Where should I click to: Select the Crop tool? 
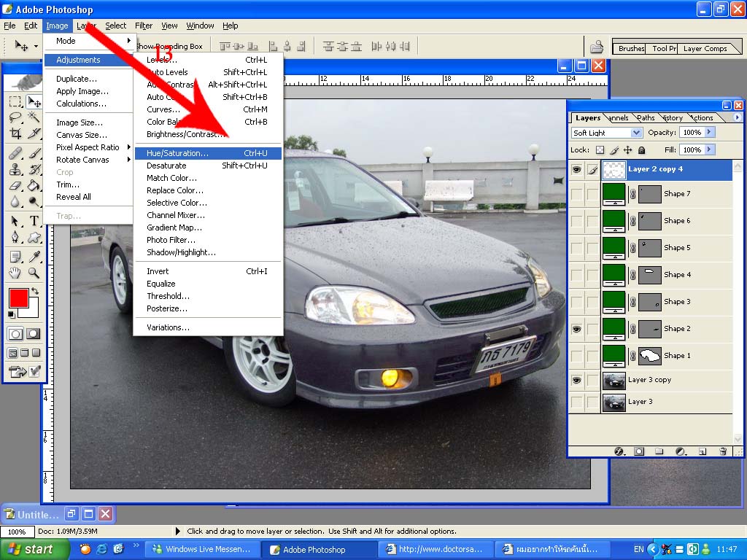click(x=16, y=134)
